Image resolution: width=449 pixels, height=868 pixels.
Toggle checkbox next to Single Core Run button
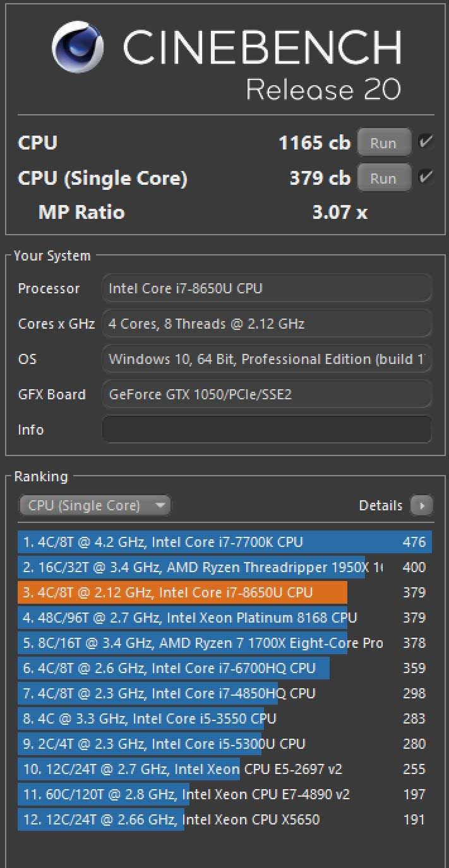pos(426,177)
